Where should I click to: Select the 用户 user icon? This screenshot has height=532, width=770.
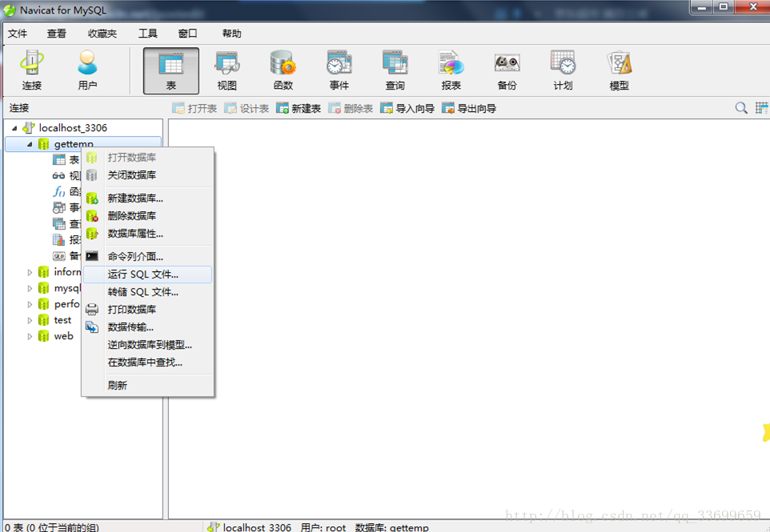pos(87,70)
